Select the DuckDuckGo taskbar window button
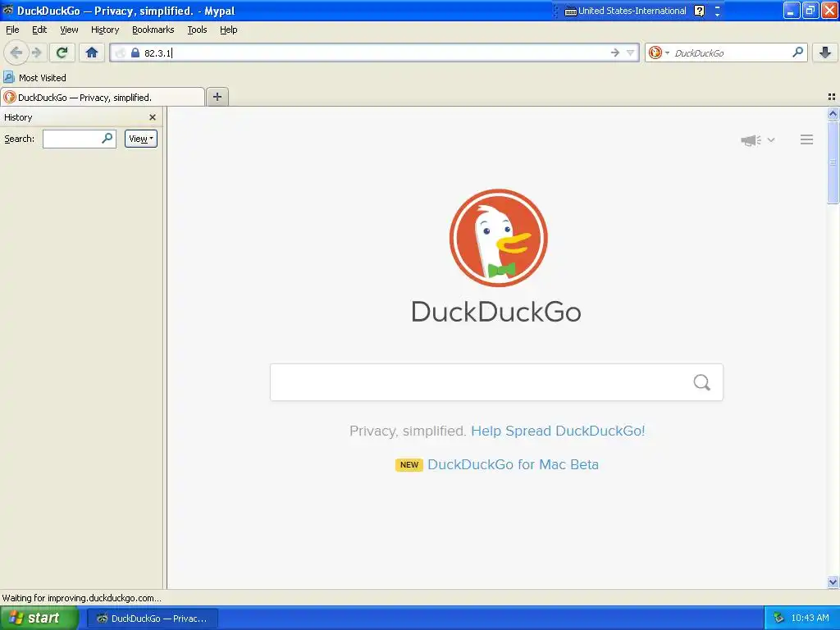This screenshot has width=840, height=630. pyautogui.click(x=152, y=619)
